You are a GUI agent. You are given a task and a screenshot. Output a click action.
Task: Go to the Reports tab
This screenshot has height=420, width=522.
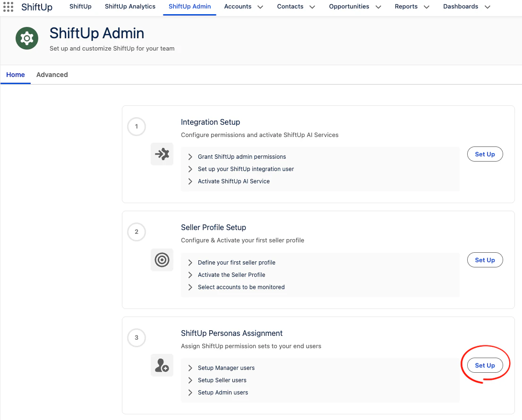406,7
